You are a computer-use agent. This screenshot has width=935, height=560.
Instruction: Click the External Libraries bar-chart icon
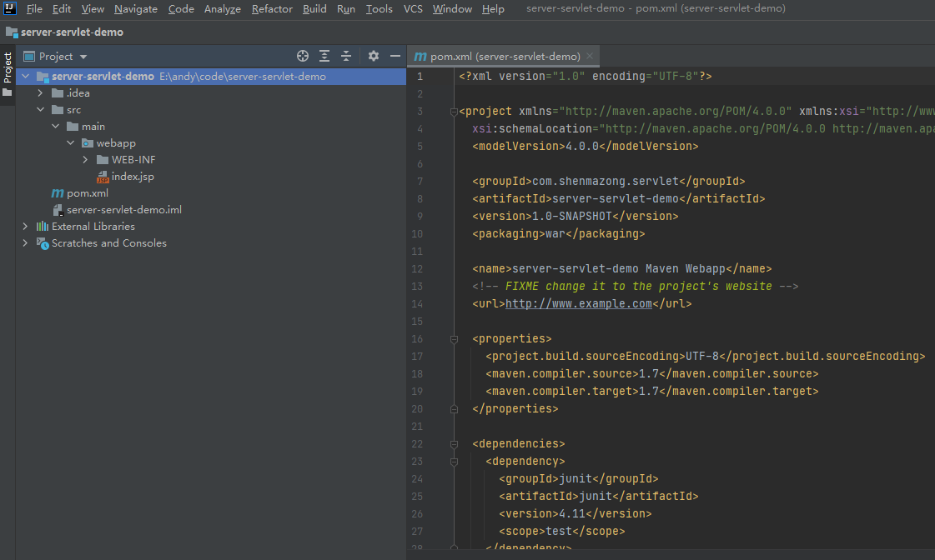pos(43,227)
